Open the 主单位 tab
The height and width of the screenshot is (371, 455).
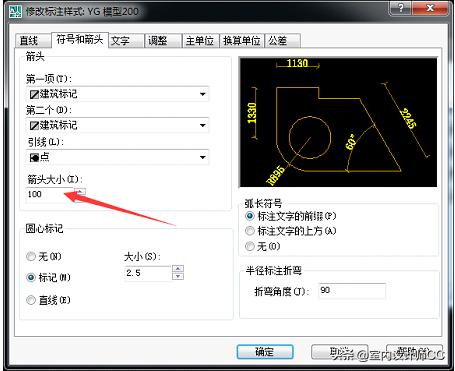(x=200, y=41)
